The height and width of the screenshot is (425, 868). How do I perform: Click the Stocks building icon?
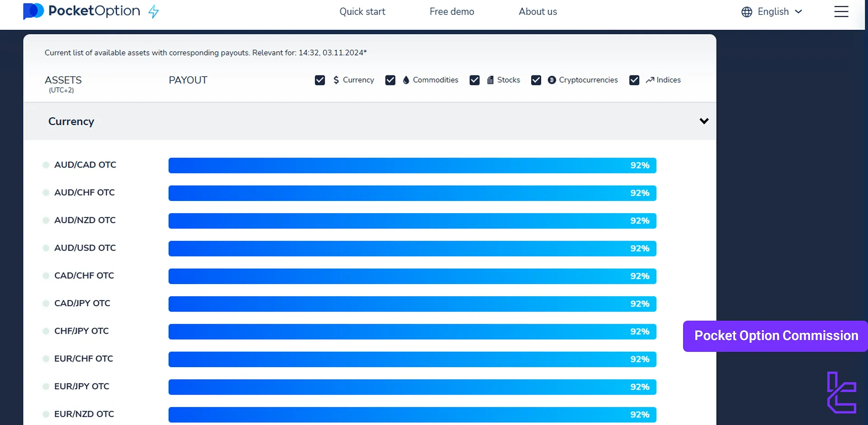point(491,80)
